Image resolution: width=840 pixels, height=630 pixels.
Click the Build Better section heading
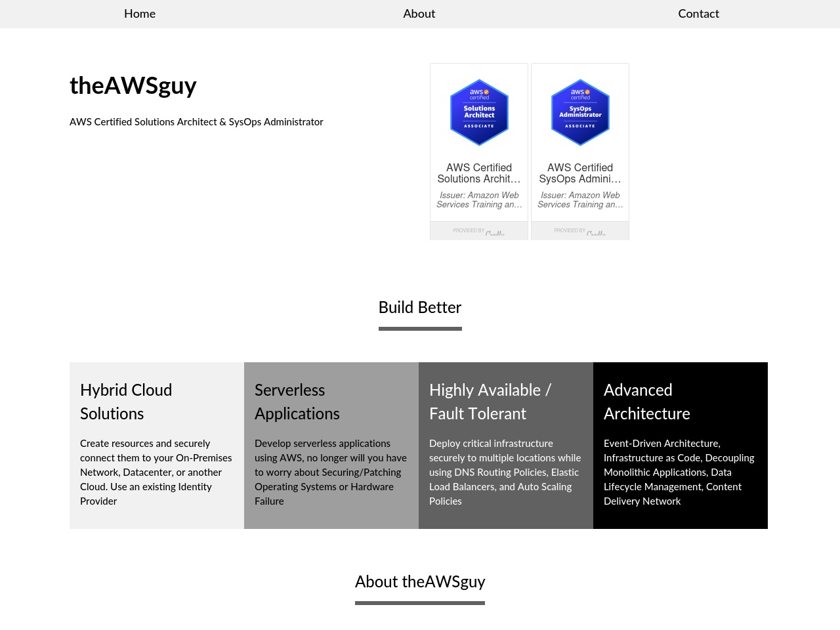coord(420,307)
